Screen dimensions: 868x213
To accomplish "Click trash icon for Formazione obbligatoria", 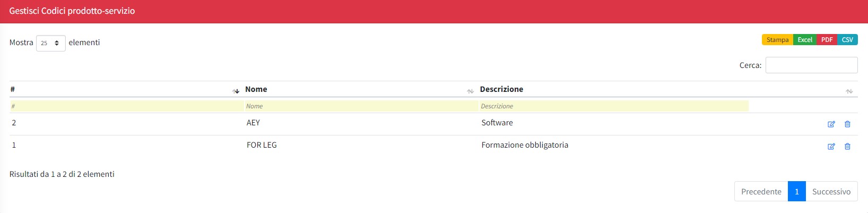I will click(x=847, y=147).
